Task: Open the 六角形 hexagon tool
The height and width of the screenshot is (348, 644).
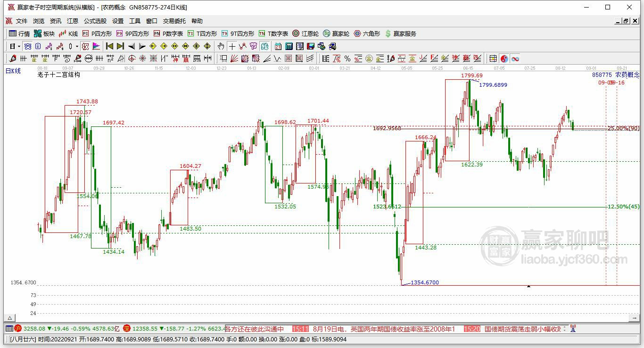Action: tap(367, 33)
